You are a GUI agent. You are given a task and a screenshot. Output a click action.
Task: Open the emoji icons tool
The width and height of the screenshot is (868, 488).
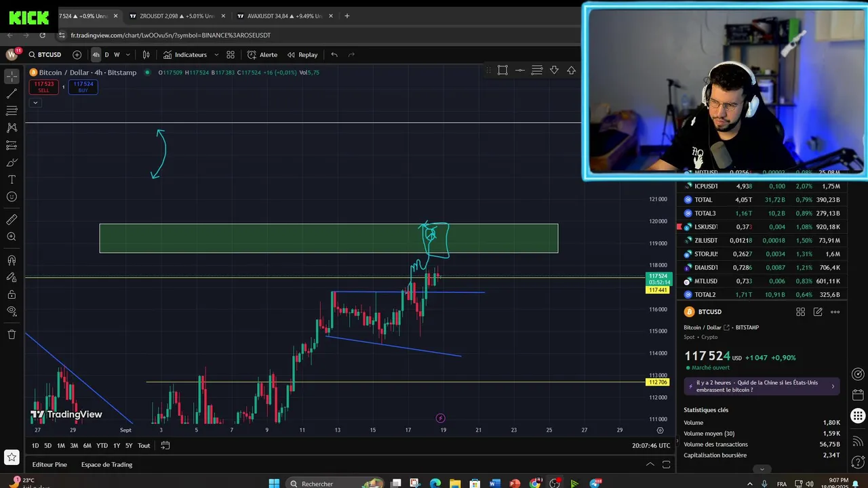click(x=12, y=197)
